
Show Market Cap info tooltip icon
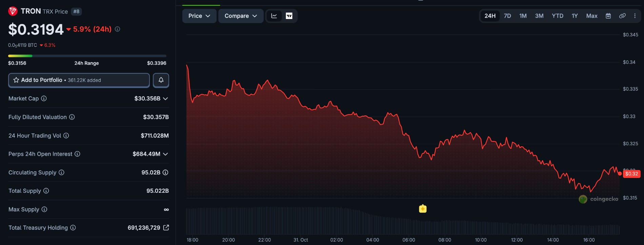coord(44,98)
